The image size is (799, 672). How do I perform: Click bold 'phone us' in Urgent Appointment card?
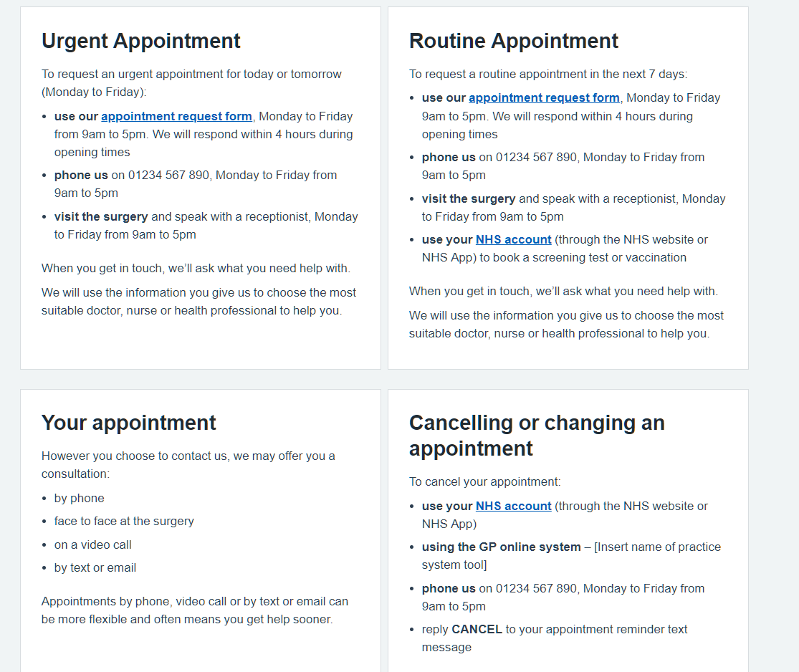pos(81,175)
